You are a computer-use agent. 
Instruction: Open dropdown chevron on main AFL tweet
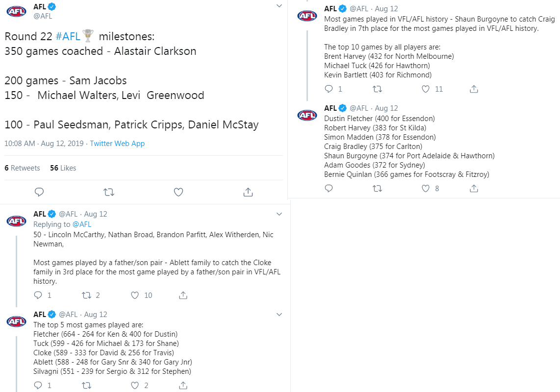point(280,6)
